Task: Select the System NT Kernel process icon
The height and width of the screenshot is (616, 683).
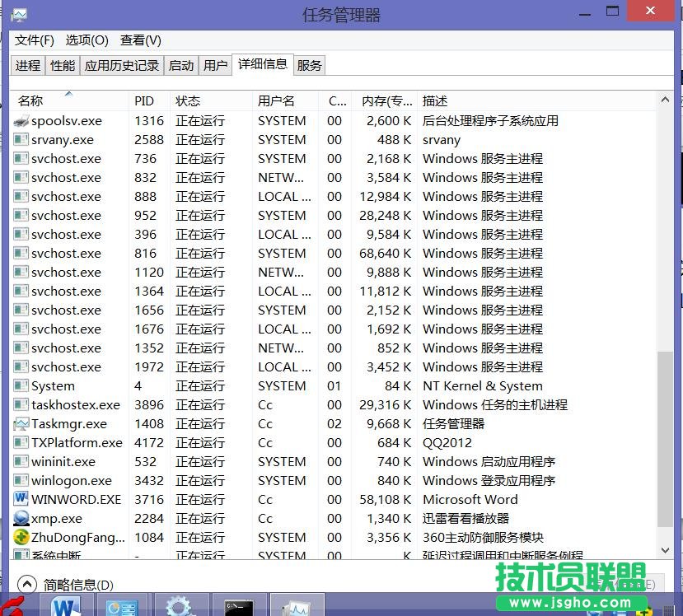Action: pyautogui.click(x=21, y=385)
